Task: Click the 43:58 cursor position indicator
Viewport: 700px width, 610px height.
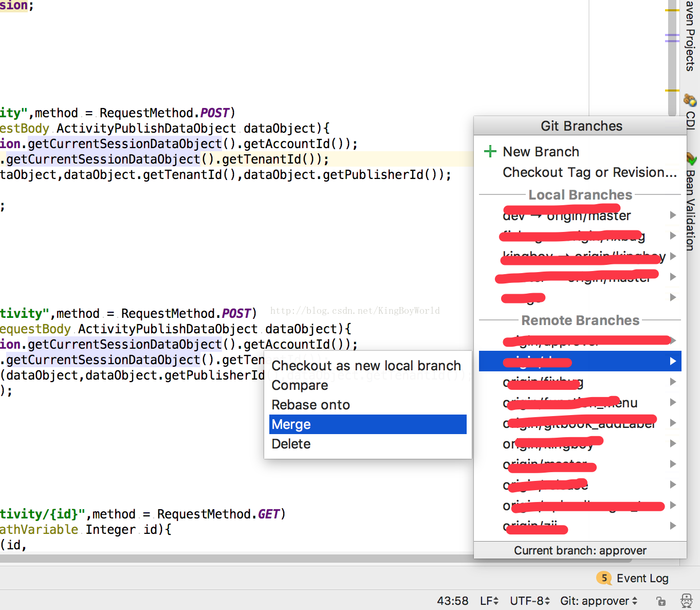Action: pos(453,601)
